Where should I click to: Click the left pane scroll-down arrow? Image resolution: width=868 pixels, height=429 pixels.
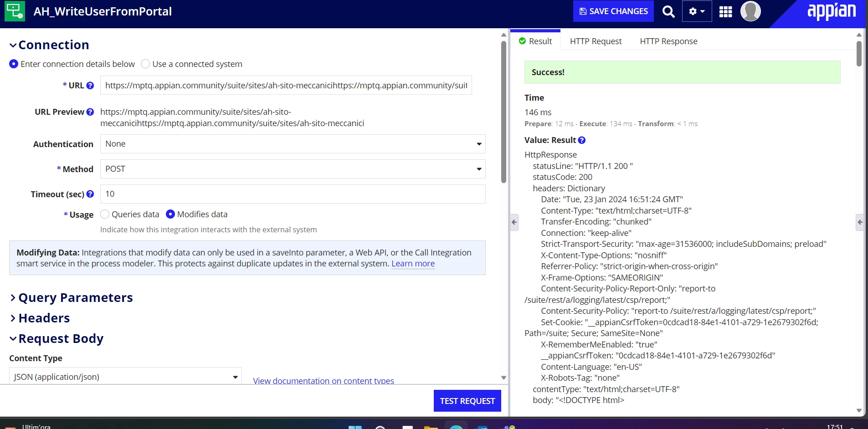point(503,378)
